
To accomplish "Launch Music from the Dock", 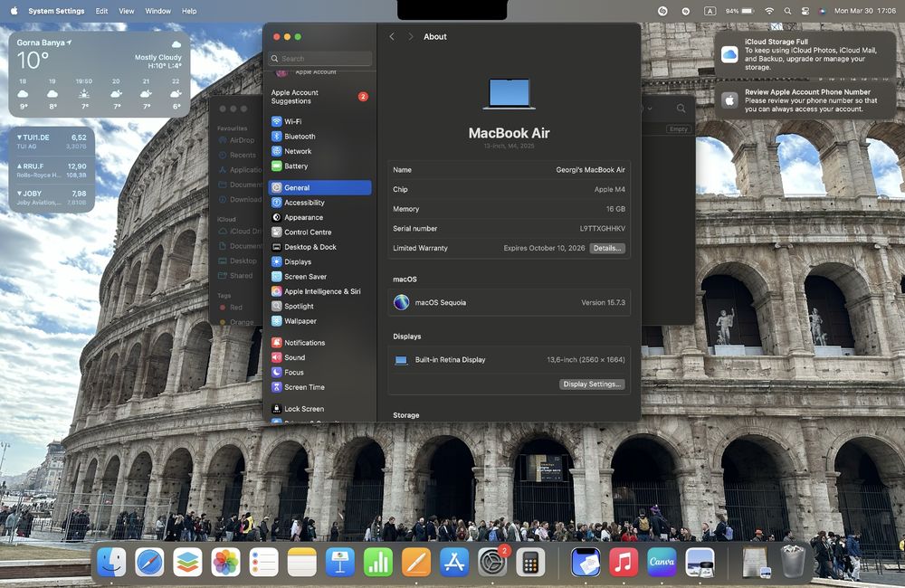I will (624, 562).
